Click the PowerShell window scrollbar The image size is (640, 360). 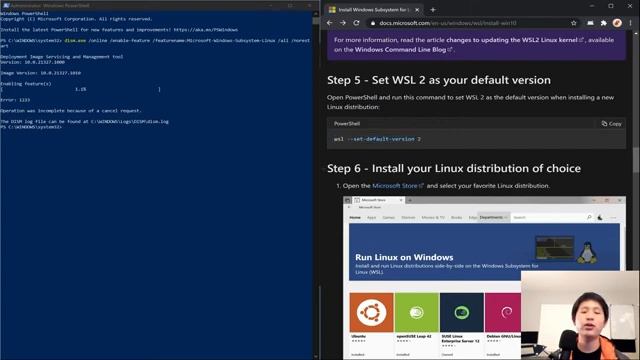click(316, 184)
